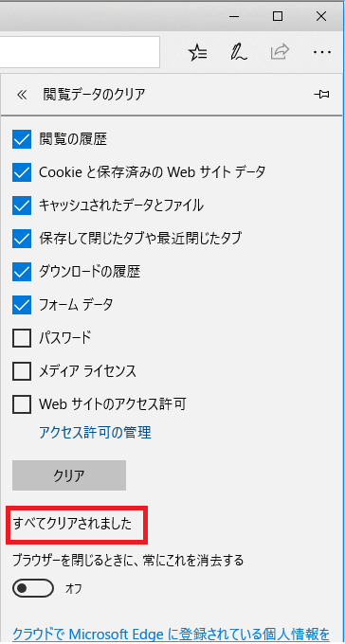The height and width of the screenshot is (644, 345).
Task: Uncheck Cookie と保存済みの Web サイト データ
Action: [22, 172]
